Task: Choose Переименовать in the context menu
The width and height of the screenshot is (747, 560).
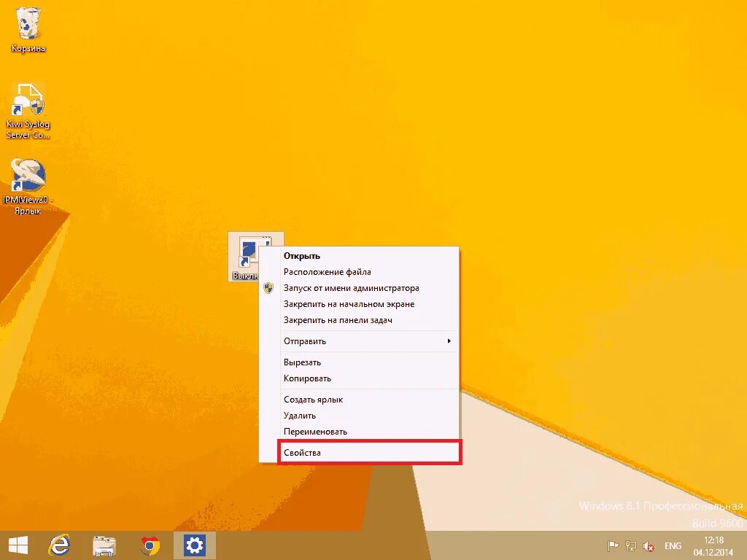Action: (359, 432)
